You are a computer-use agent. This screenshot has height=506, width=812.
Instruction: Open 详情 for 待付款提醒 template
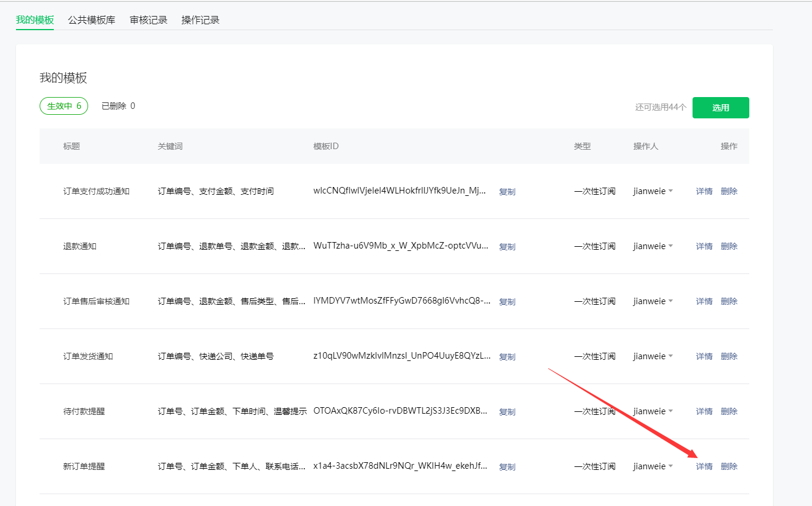[704, 411]
